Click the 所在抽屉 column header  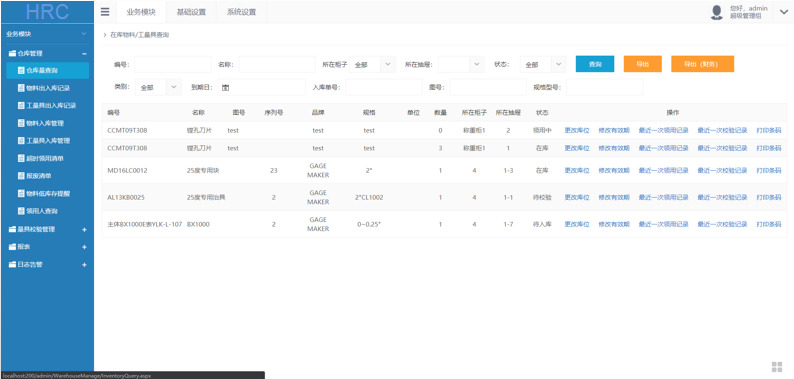click(x=508, y=112)
